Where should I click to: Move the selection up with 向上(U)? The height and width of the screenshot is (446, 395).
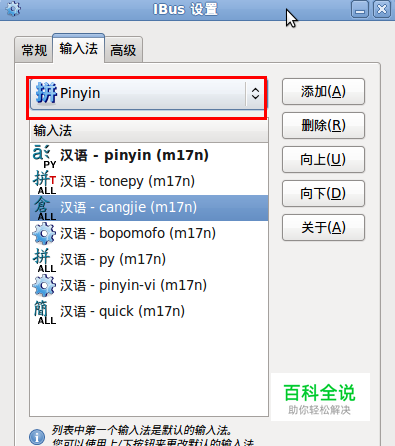coord(323,160)
